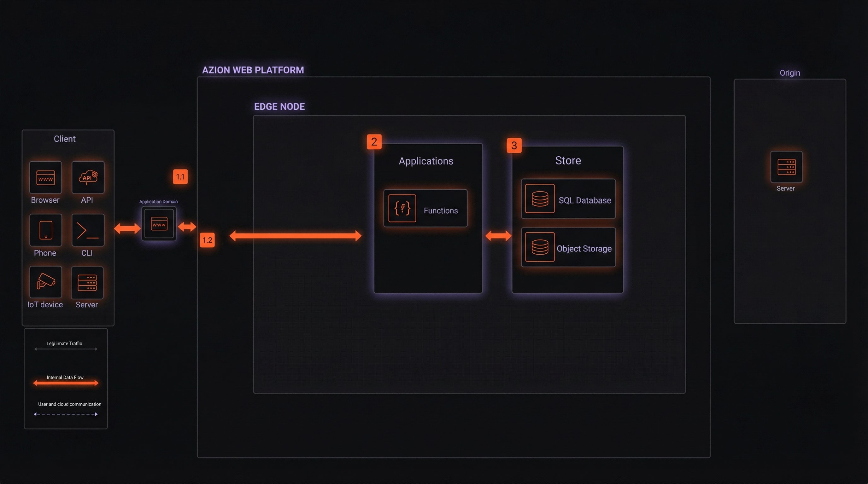
Task: Click the Legitimate Traffic legend label
Action: coord(64,343)
